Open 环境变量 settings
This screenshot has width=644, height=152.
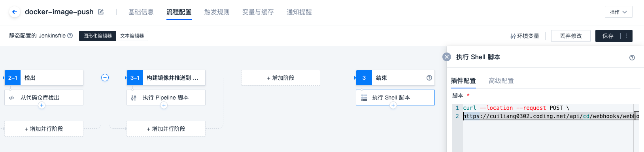[525, 36]
